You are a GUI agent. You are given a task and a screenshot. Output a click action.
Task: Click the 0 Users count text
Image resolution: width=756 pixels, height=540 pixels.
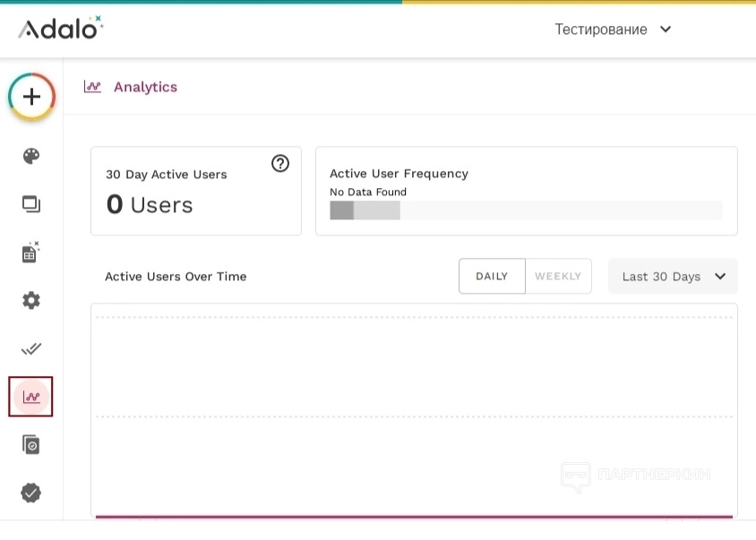150,205
